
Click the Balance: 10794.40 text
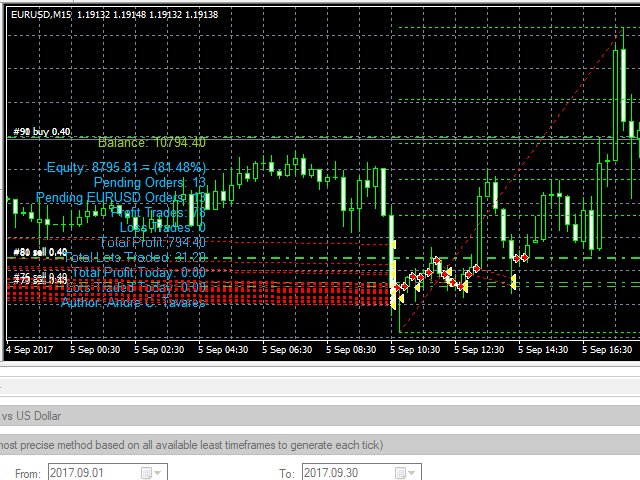(152, 142)
